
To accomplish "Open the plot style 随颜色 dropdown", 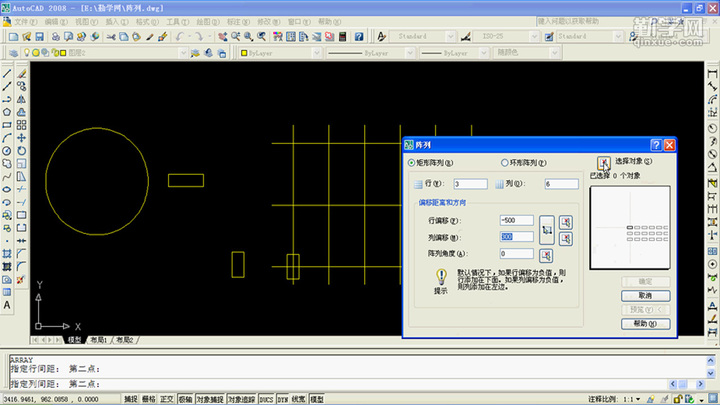I will (554, 53).
